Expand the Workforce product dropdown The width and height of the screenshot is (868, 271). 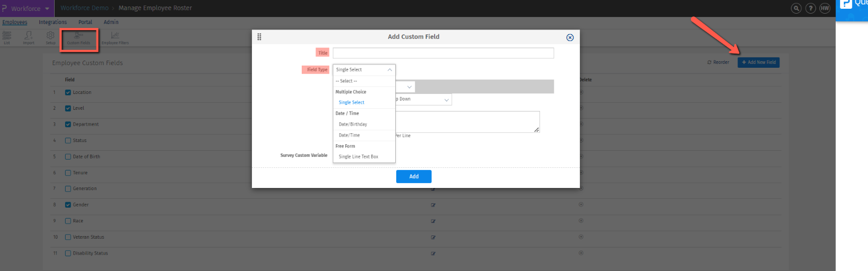click(47, 9)
